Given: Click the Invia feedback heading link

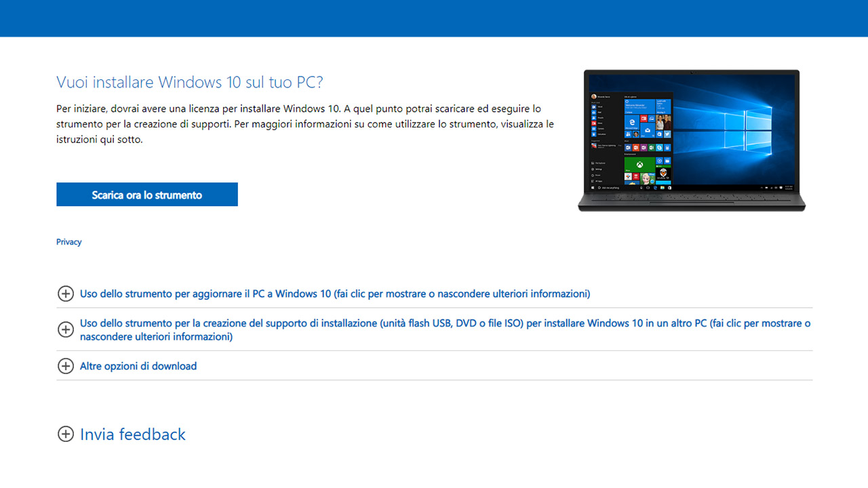Looking at the screenshot, I should 133,434.
